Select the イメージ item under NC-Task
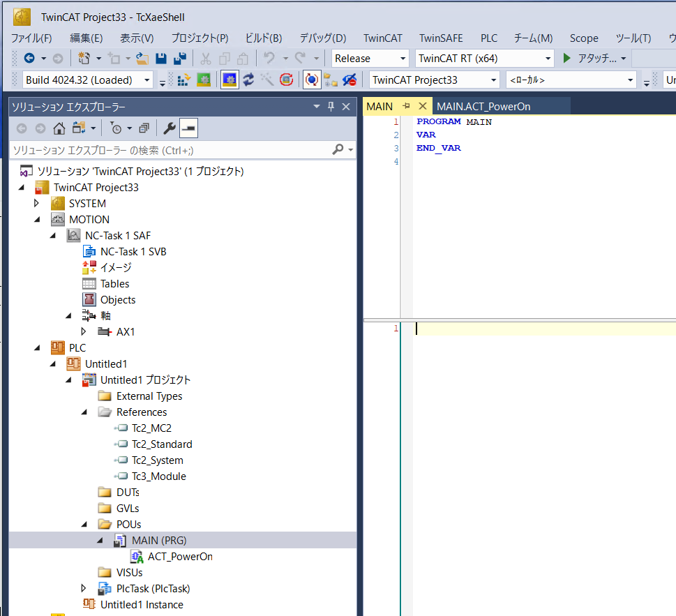The width and height of the screenshot is (676, 616). pos(116,267)
